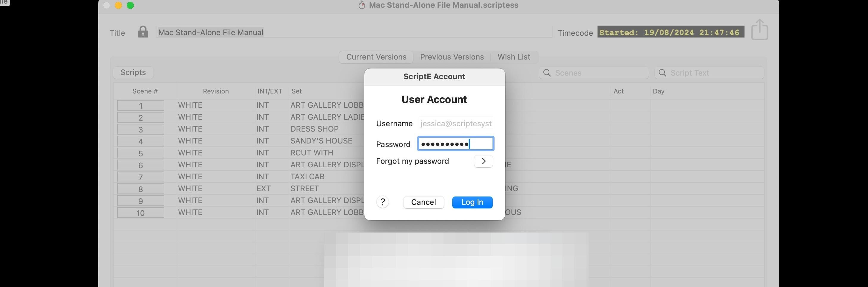Click the 'STREET' set cell
Image resolution: width=868 pixels, height=287 pixels.
pyautogui.click(x=304, y=188)
